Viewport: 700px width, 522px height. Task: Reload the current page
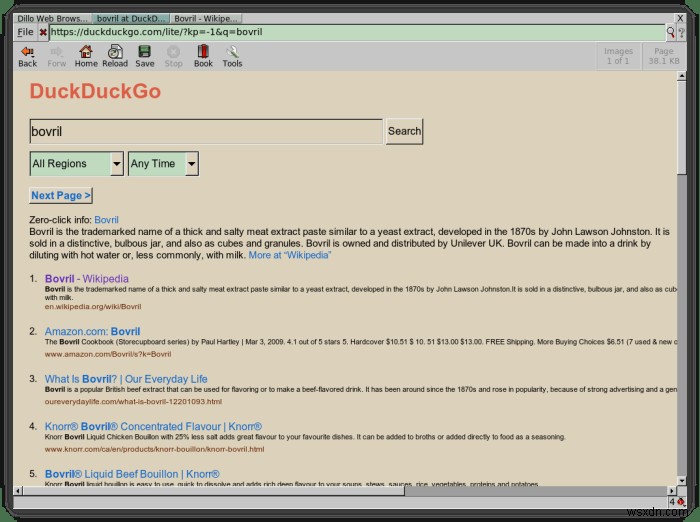point(115,56)
